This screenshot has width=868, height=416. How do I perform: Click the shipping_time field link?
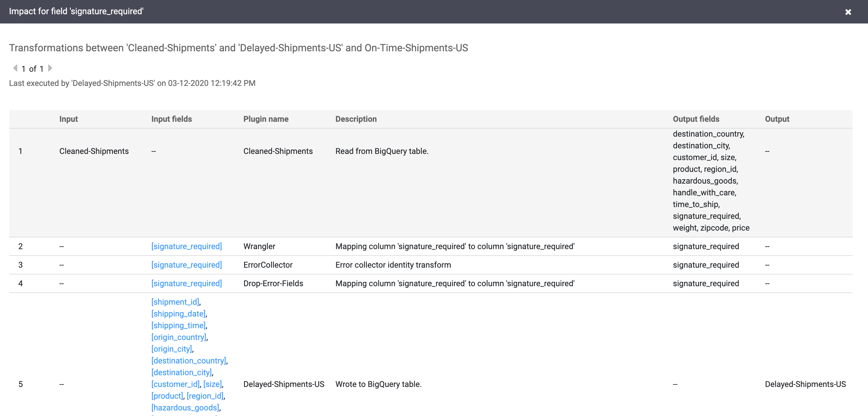(x=178, y=325)
